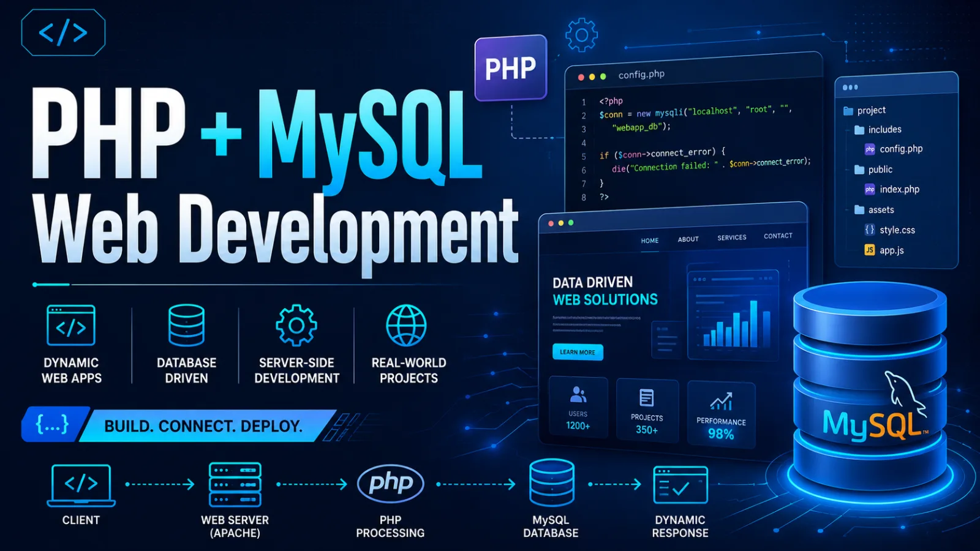This screenshot has height=551, width=980.
Task: Click the Dynamic Response checklist icon
Action: pyautogui.click(x=680, y=485)
